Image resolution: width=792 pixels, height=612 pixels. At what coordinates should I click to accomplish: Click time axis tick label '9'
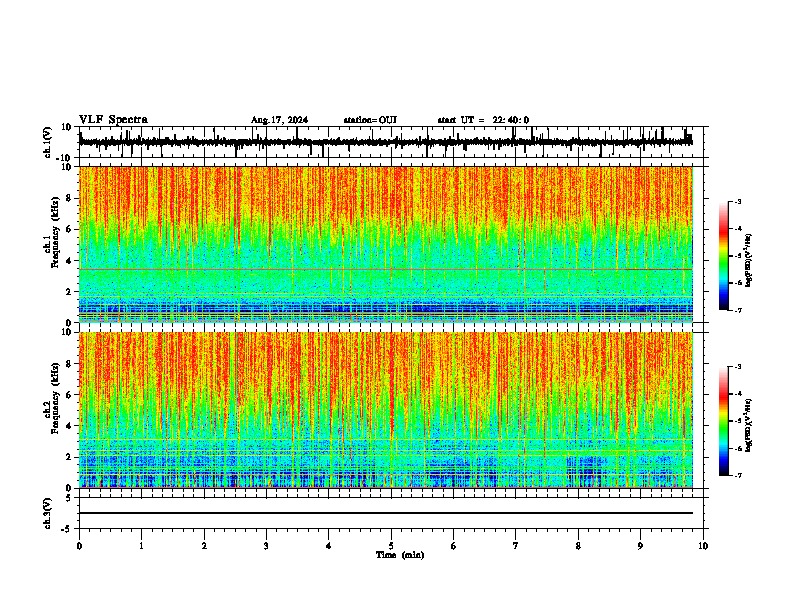640,546
